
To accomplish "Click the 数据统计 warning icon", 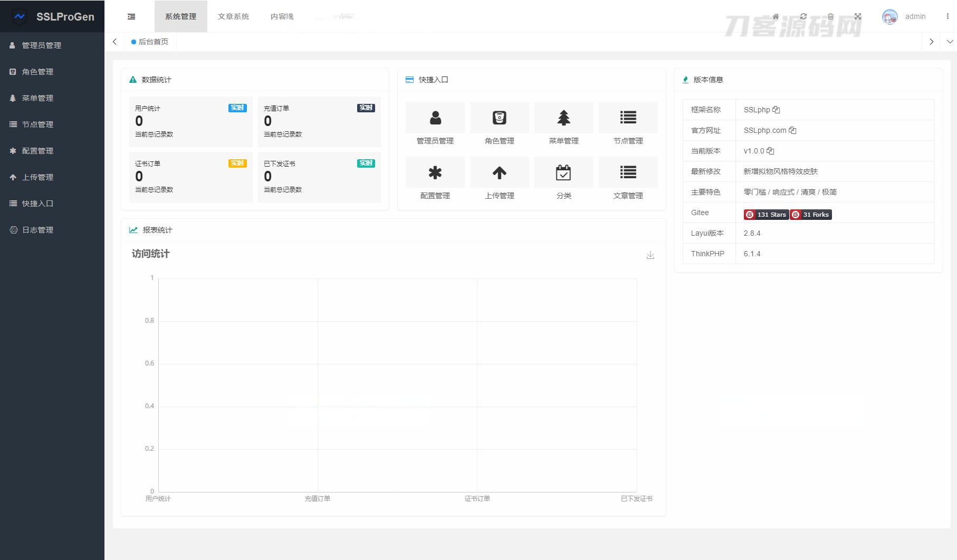I will (133, 80).
